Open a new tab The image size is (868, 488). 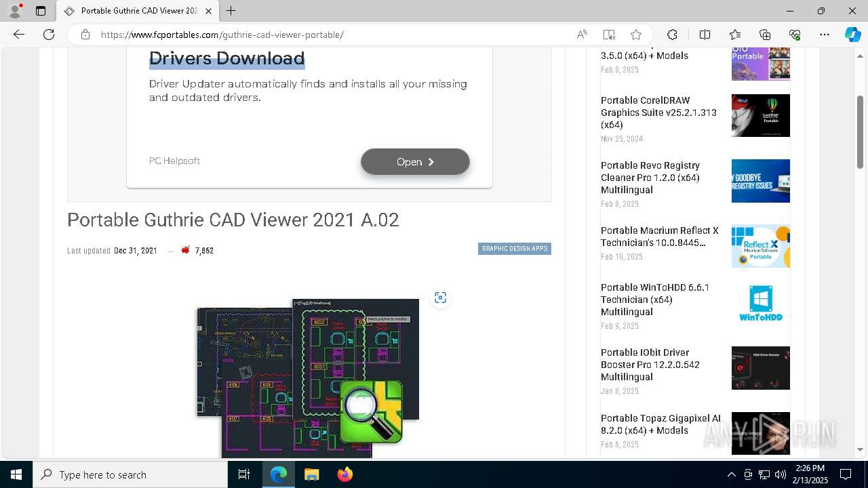pos(231,11)
